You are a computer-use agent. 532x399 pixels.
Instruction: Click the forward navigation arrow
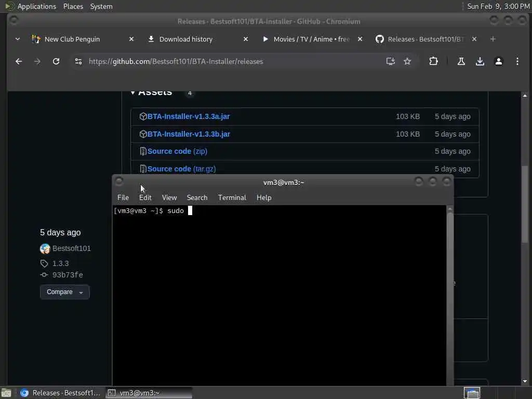click(x=37, y=61)
